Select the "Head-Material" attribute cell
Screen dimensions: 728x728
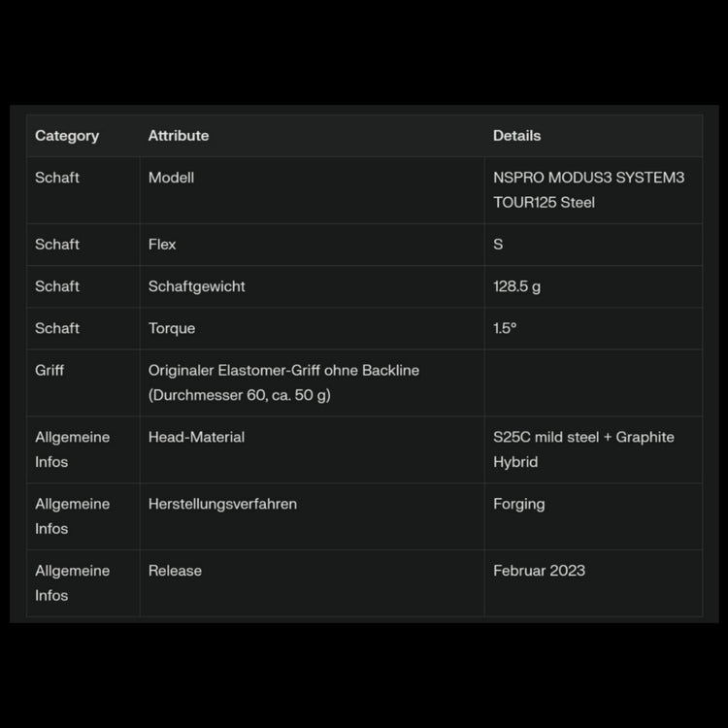click(x=196, y=437)
